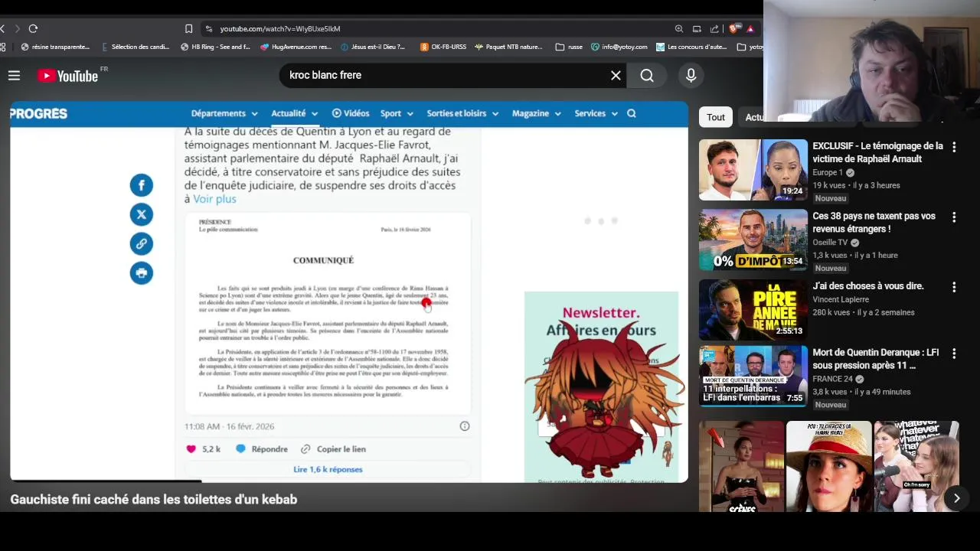Expand the Services dropdown menu

[596, 113]
